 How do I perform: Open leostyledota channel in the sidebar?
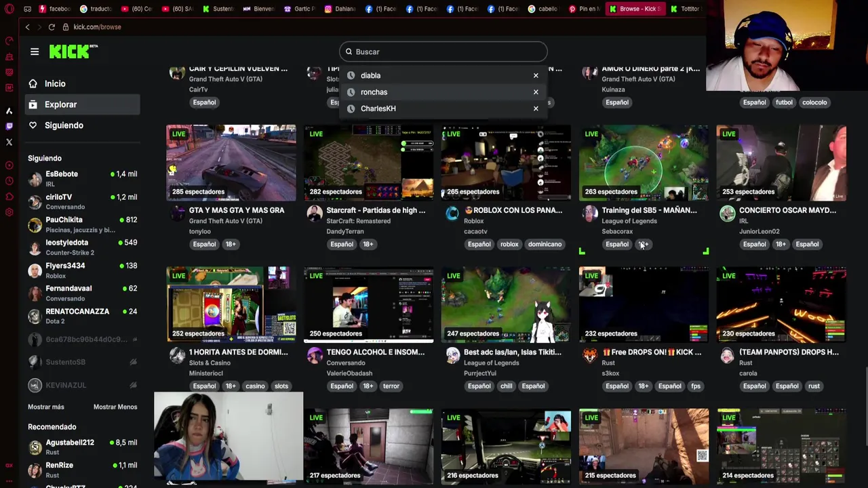pos(83,247)
